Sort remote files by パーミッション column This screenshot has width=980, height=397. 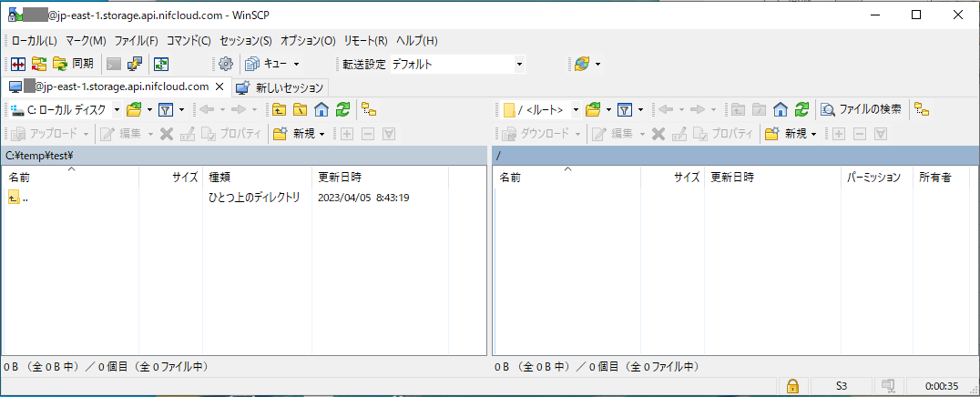877,177
